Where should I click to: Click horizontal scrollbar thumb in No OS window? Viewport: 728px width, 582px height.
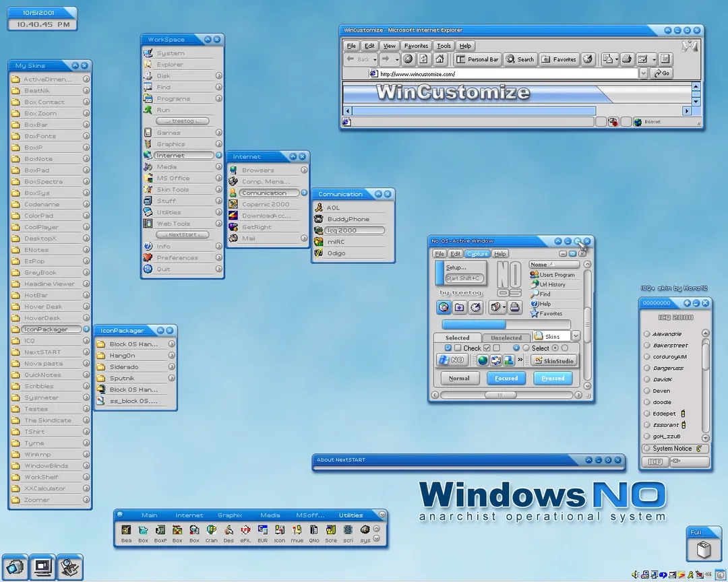(x=500, y=395)
